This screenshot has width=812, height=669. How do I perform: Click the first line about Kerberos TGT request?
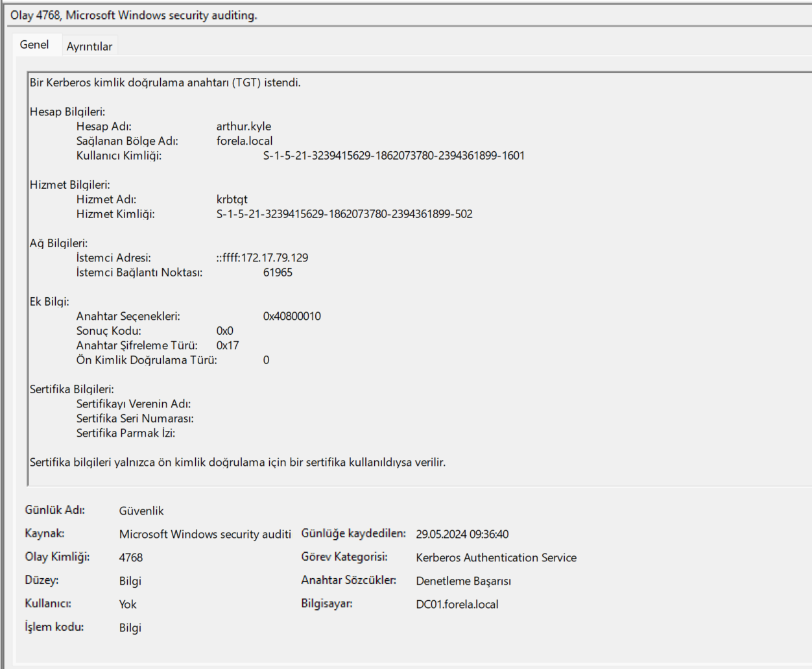(165, 82)
